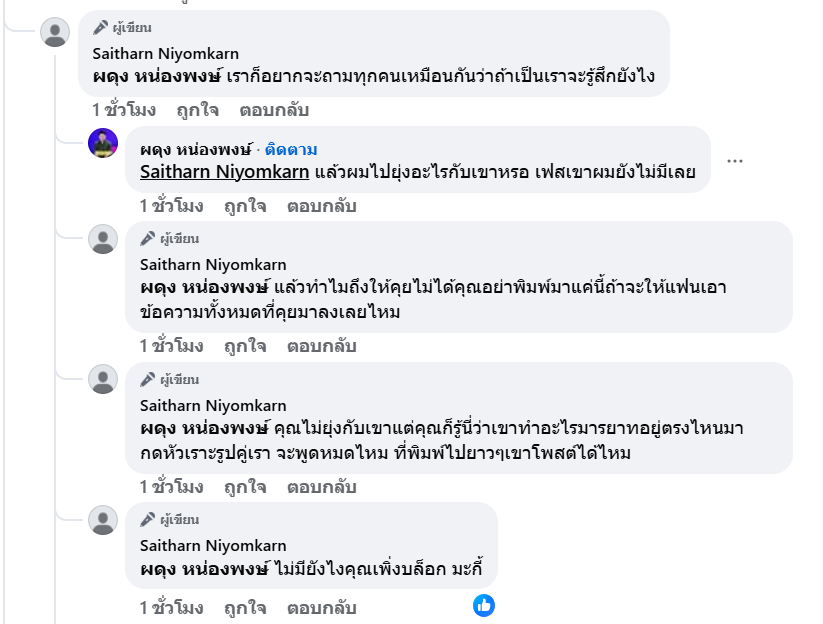Click the avatar beside the 'แล้วทำไมถึงให้คุยไม่ได้' comment
Screen dimensions: 823x624
click(103, 238)
